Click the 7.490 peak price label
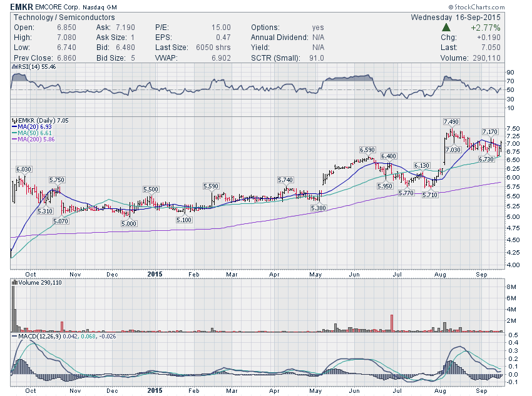The height and width of the screenshot is (396, 532). tap(451, 122)
